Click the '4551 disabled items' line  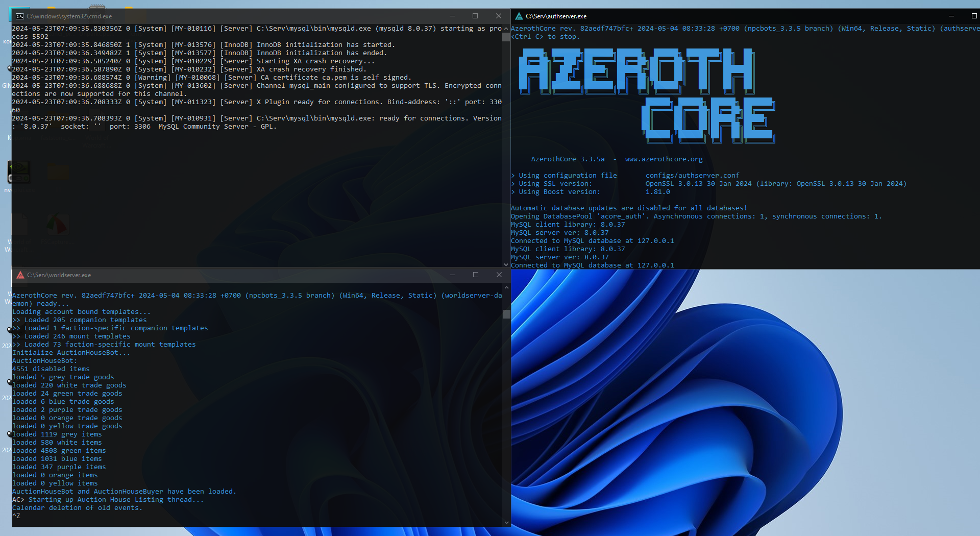coord(51,369)
